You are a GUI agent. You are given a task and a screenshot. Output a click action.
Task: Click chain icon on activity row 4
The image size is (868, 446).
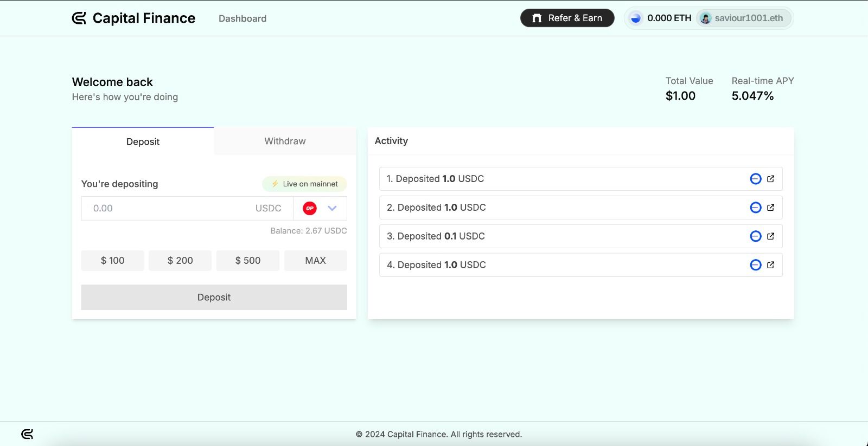coord(756,265)
